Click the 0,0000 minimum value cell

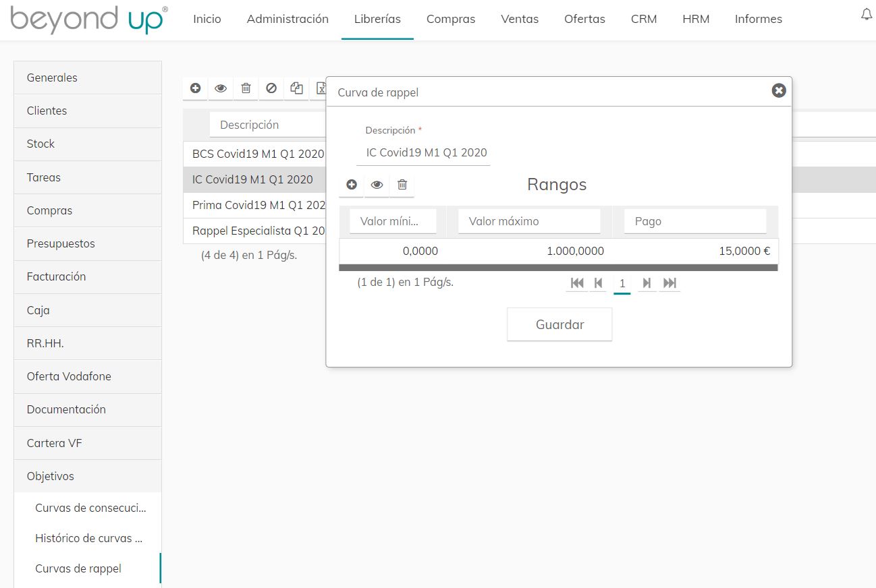[393, 251]
